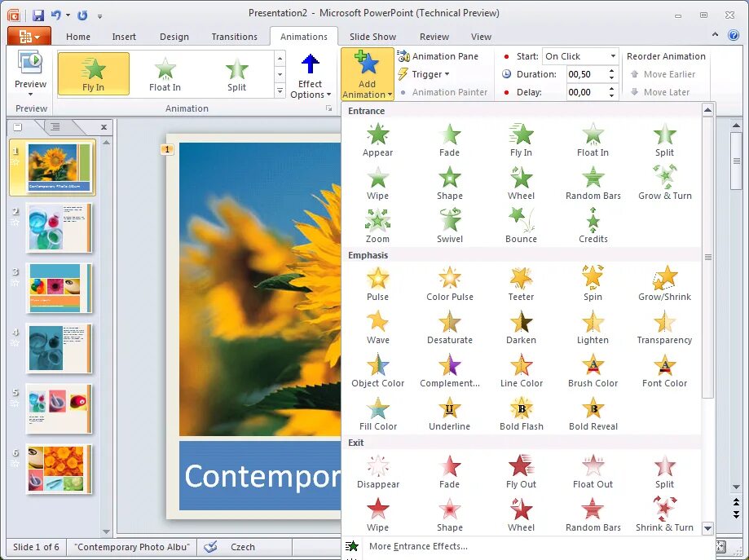
Task: Apply the Float In entrance effect from dropdown
Action: (x=593, y=140)
